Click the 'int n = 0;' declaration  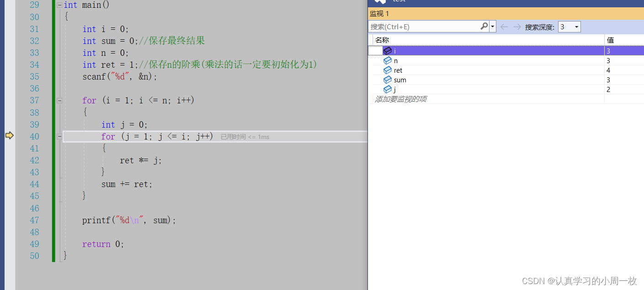[x=106, y=53]
